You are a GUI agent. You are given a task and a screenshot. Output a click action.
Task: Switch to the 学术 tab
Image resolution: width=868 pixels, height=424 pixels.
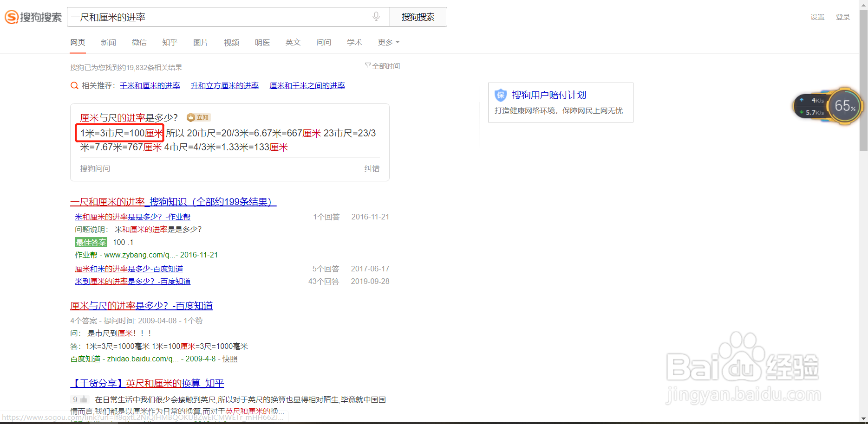click(x=354, y=42)
